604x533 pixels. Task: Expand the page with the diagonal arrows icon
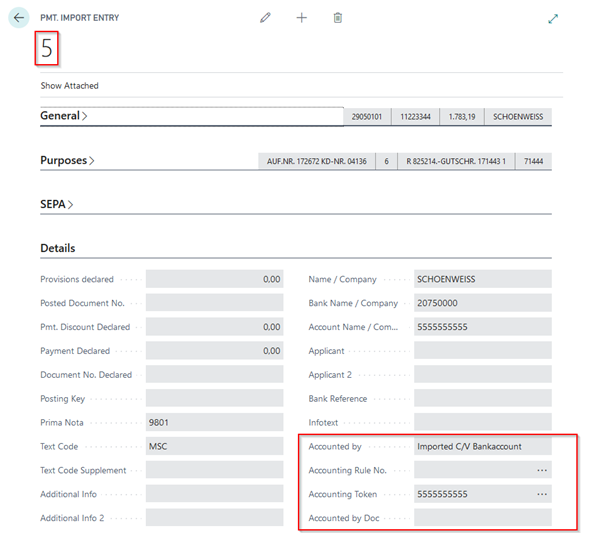pyautogui.click(x=554, y=19)
